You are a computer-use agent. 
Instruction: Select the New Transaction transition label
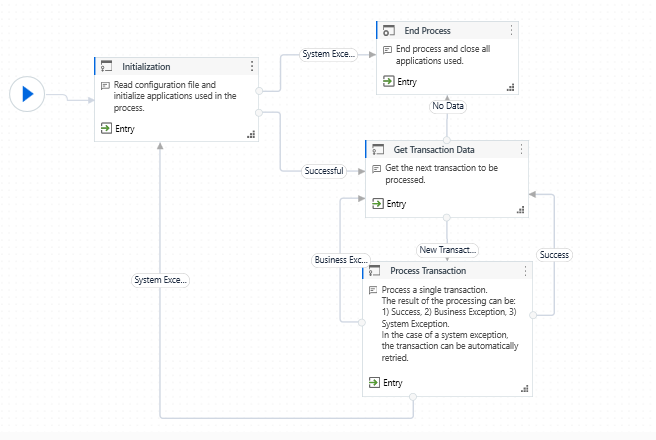(447, 250)
